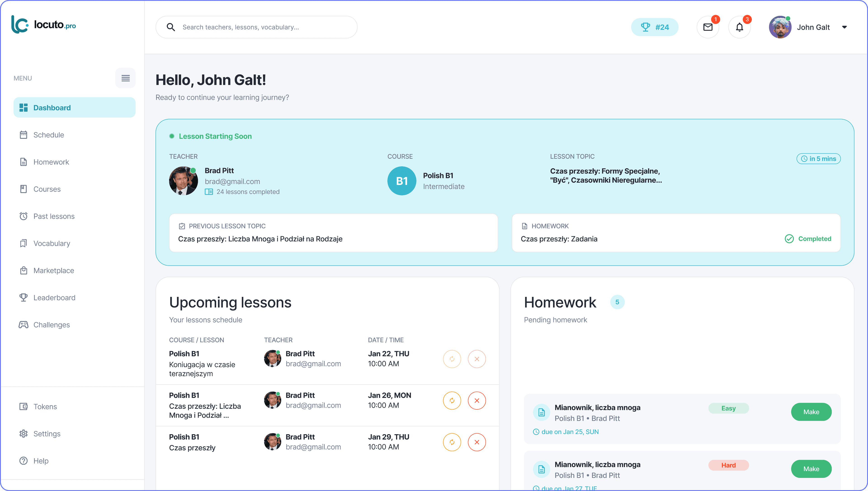The height and width of the screenshot is (491, 868).
Task: Open the notifications bell icon
Action: [740, 27]
